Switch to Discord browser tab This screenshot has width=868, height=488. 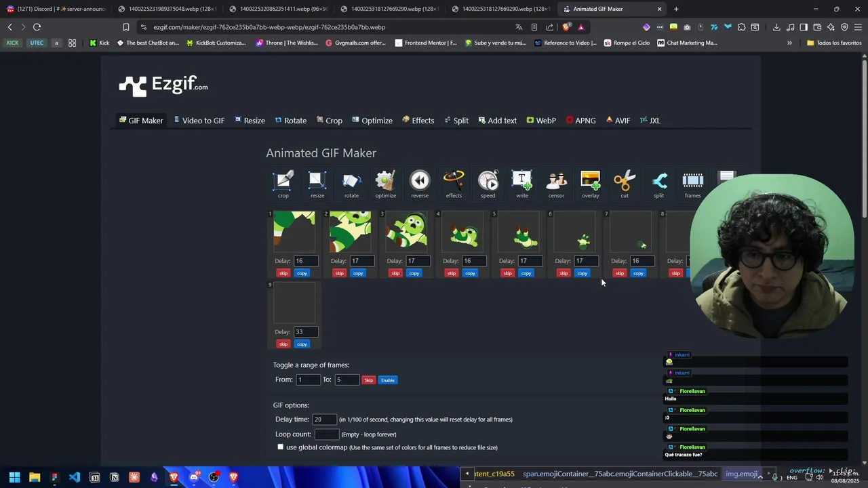tap(56, 9)
